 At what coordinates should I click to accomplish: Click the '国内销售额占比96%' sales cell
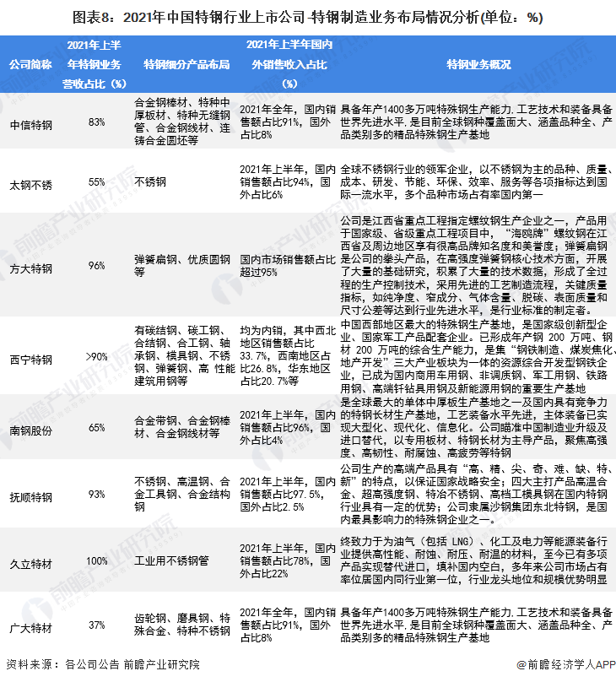[288, 428]
